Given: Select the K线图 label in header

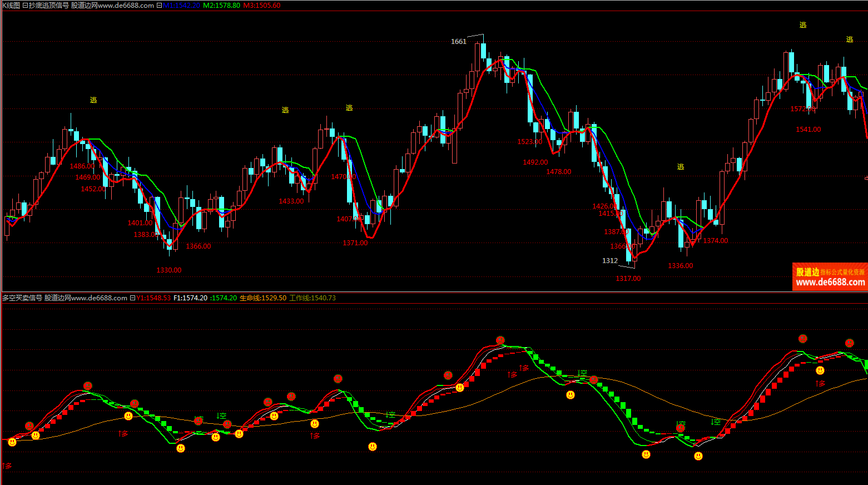Looking at the screenshot, I should [x=10, y=6].
